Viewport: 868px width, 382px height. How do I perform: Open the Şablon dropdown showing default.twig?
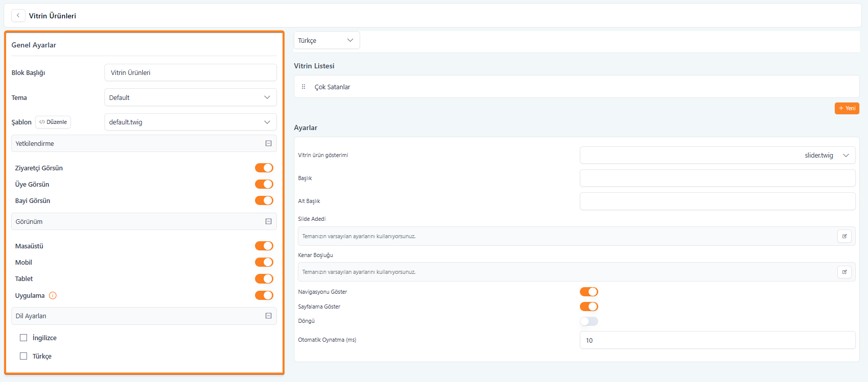(191, 122)
